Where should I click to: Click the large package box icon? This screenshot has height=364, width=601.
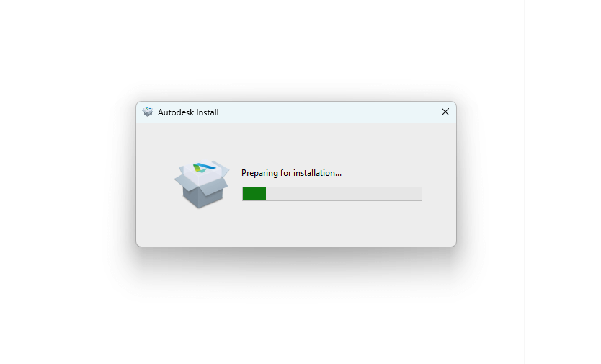tap(202, 184)
